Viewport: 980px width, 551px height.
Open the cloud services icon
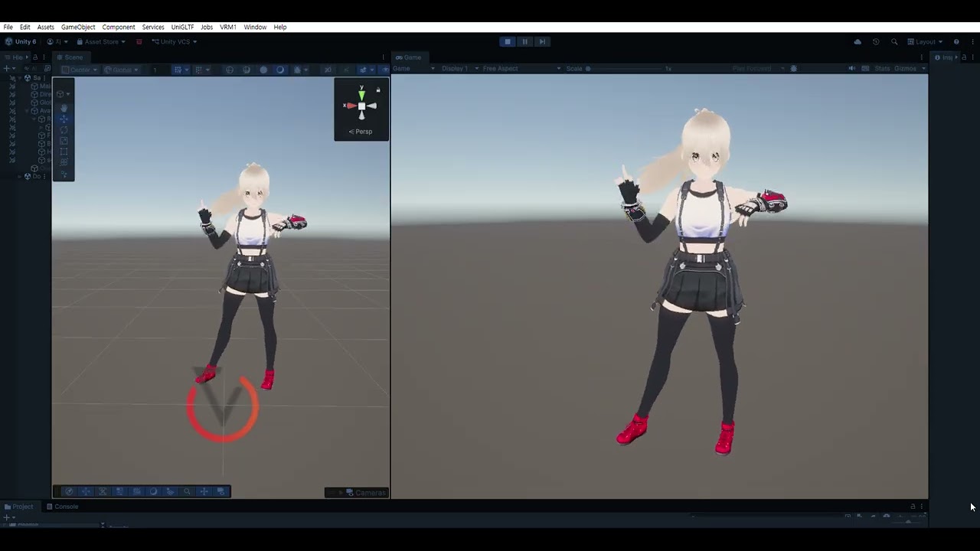[857, 41]
